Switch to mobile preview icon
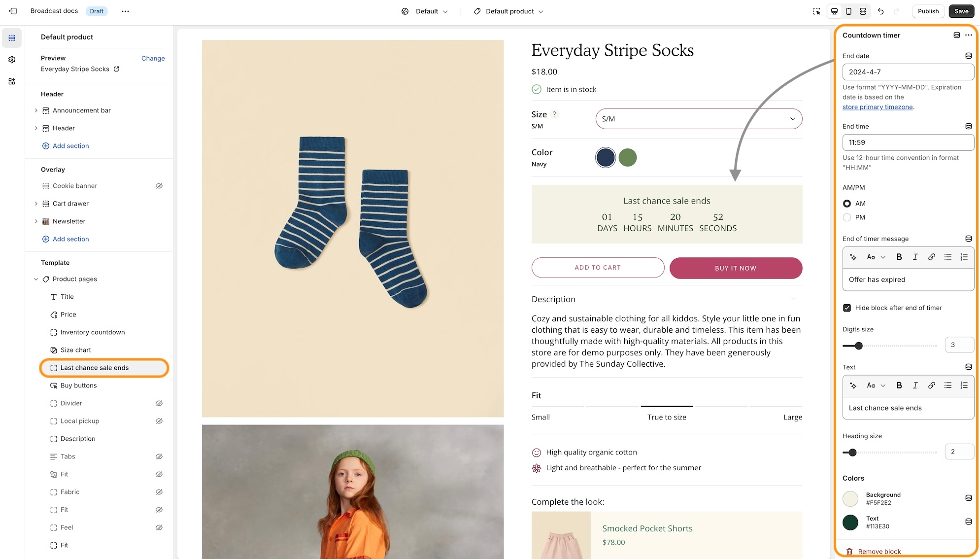Image resolution: width=980 pixels, height=559 pixels. 848,11
